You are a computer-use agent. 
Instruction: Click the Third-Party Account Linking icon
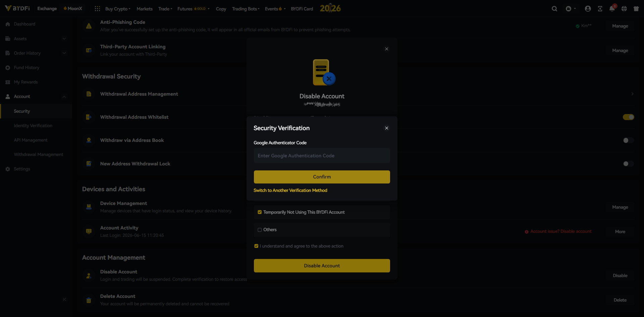(x=89, y=50)
